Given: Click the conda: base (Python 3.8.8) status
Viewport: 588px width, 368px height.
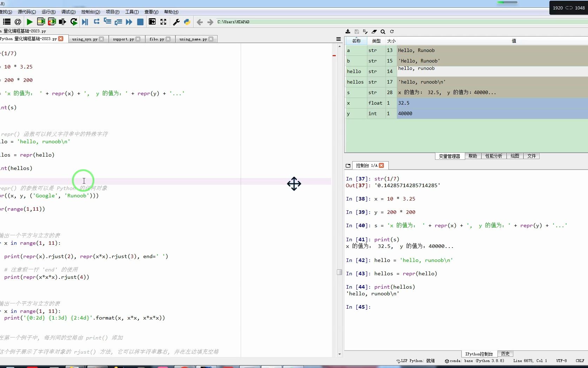Looking at the screenshot, I should [x=474, y=361].
